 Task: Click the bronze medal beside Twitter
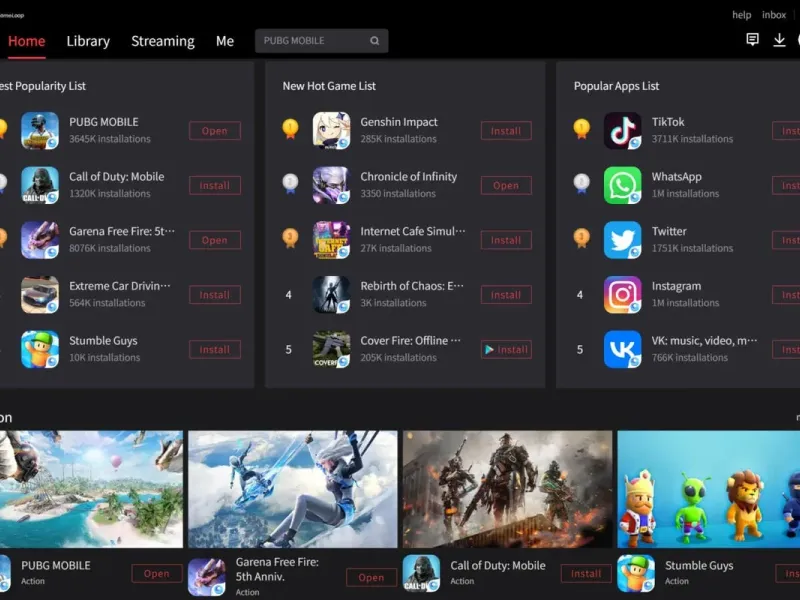[582, 238]
